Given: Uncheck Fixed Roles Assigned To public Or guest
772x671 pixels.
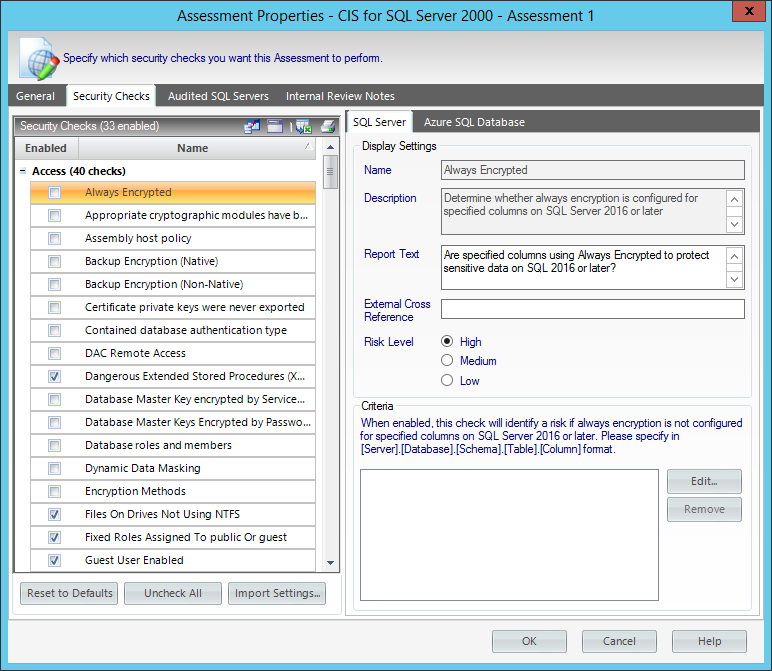Looking at the screenshot, I should click(x=55, y=538).
